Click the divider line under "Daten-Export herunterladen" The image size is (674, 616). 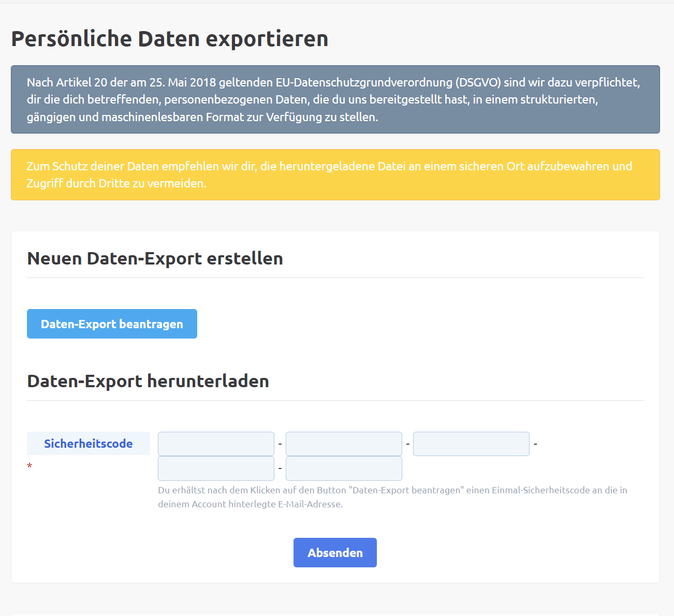tap(335, 400)
